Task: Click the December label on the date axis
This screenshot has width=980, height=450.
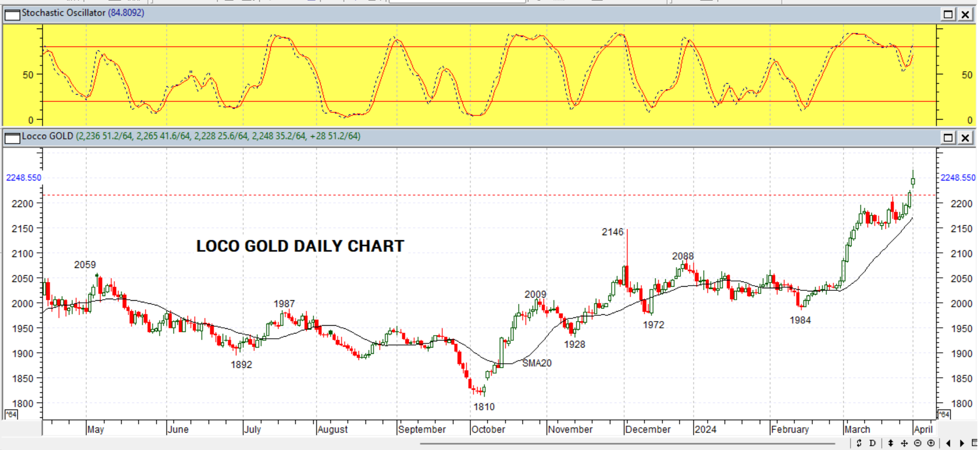Action: point(648,430)
